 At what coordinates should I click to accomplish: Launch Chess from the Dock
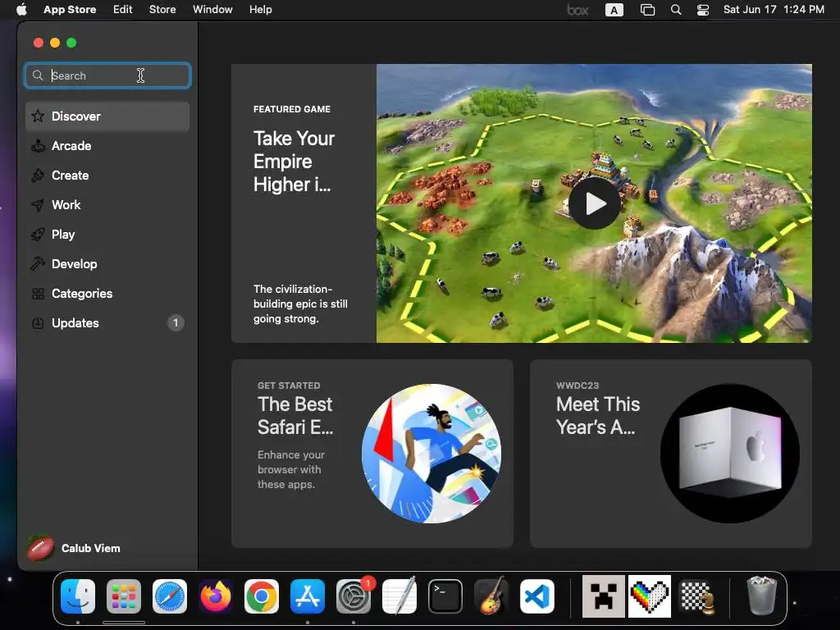click(696, 596)
